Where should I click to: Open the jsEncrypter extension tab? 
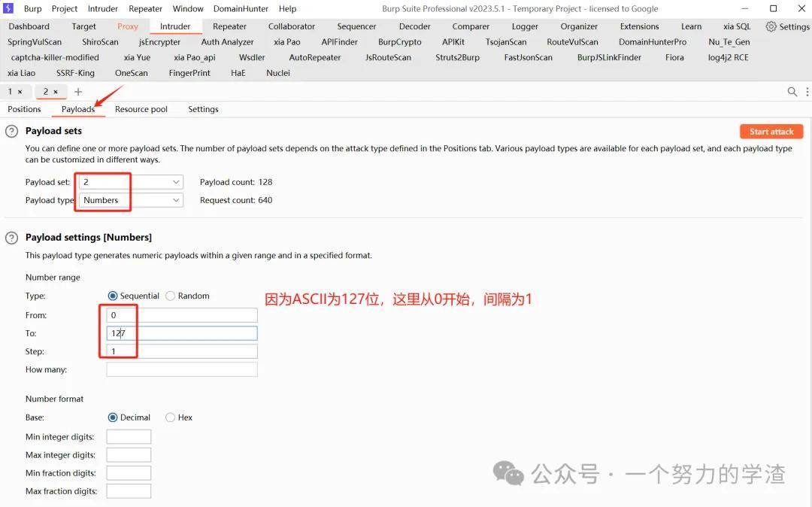(x=159, y=42)
